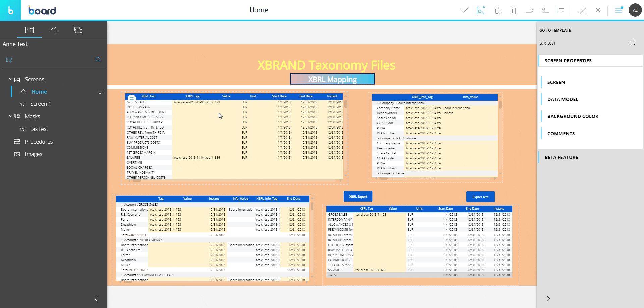The image size is (644, 308).
Task: Click the redo arrow icon
Action: pyautogui.click(x=545, y=10)
